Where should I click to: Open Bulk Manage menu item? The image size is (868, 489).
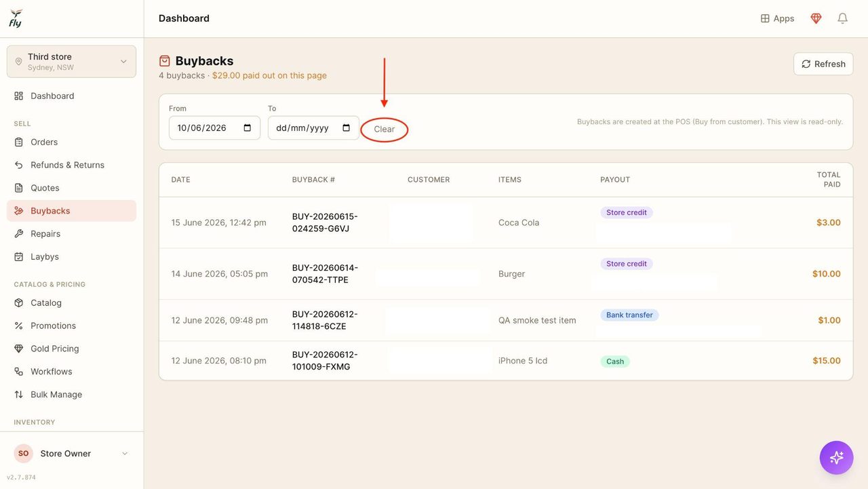coord(71,394)
